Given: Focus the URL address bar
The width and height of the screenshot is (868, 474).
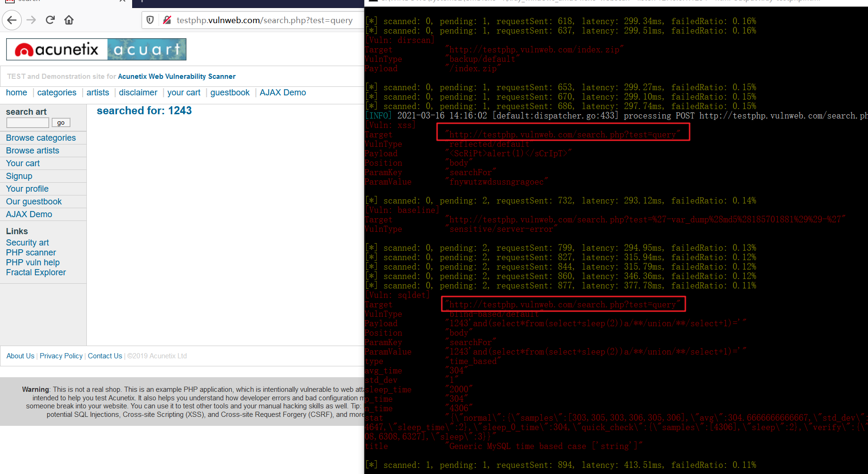Looking at the screenshot, I should (x=264, y=20).
